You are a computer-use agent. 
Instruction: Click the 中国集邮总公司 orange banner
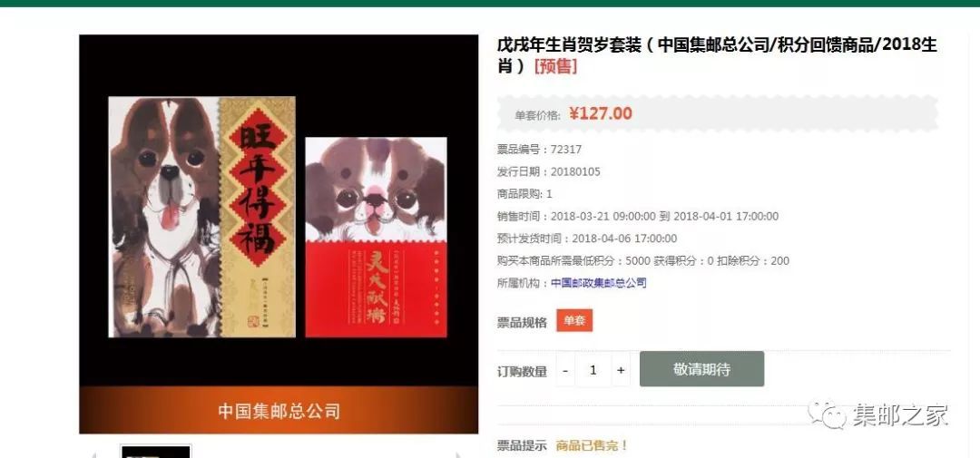[279, 411]
